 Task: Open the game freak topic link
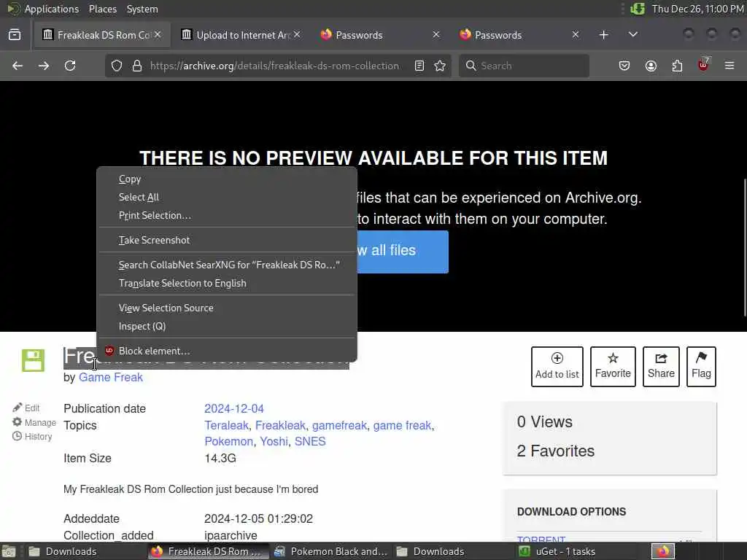pyautogui.click(x=402, y=425)
